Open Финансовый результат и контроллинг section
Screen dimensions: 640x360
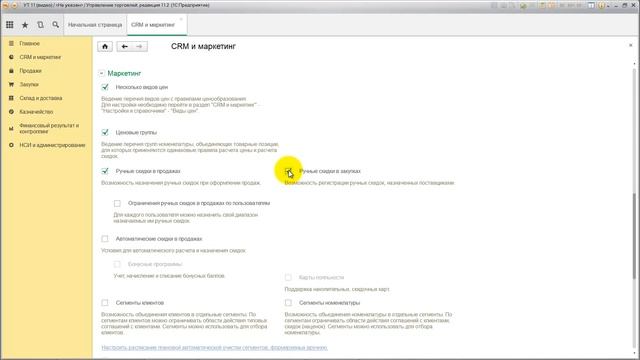pyautogui.click(x=49, y=129)
